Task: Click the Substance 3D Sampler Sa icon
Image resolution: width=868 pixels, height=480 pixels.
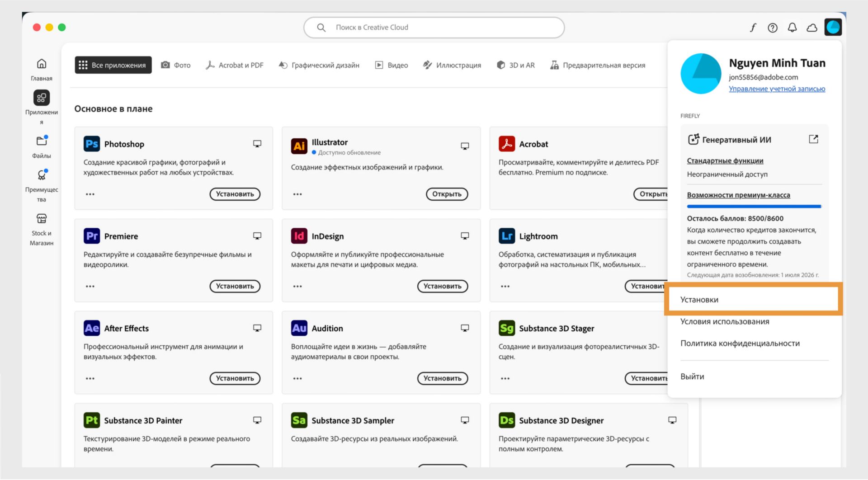Action: 299,420
